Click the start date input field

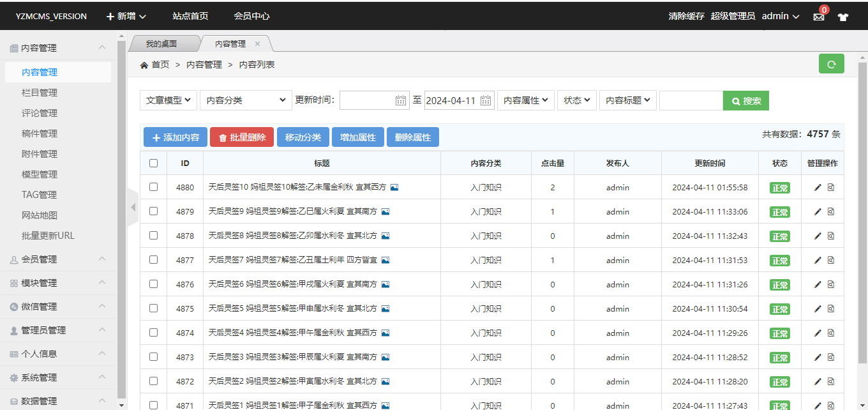[374, 100]
